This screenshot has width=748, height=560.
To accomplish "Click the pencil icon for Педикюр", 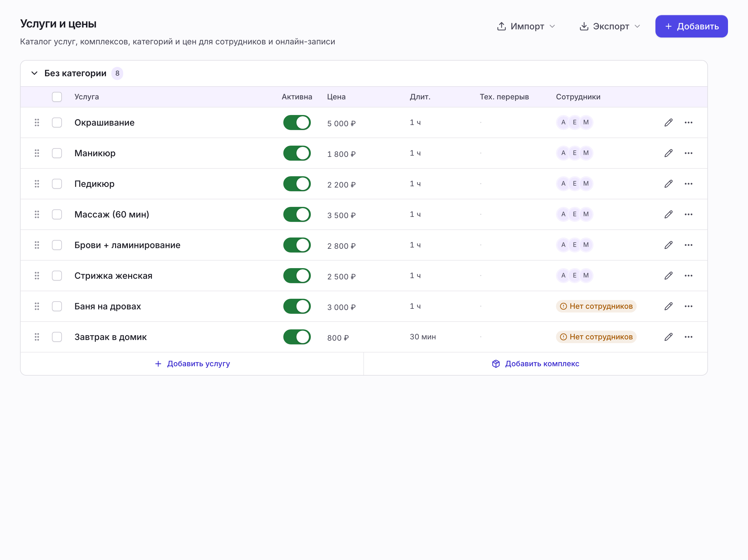I will pyautogui.click(x=668, y=184).
